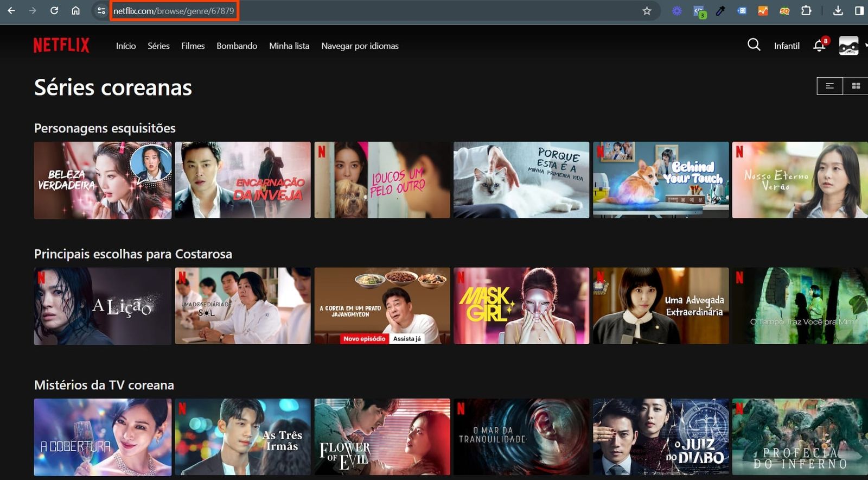This screenshot has width=868, height=480.
Task: Open Netflix search magnifier icon
Action: coord(754,45)
